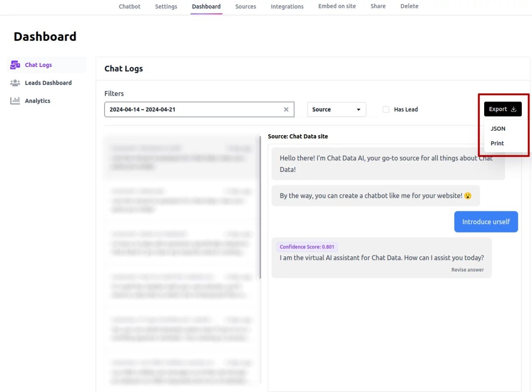Click the 'Hello there!' greeting message
Screen dimensions: 532x392
click(x=388, y=164)
